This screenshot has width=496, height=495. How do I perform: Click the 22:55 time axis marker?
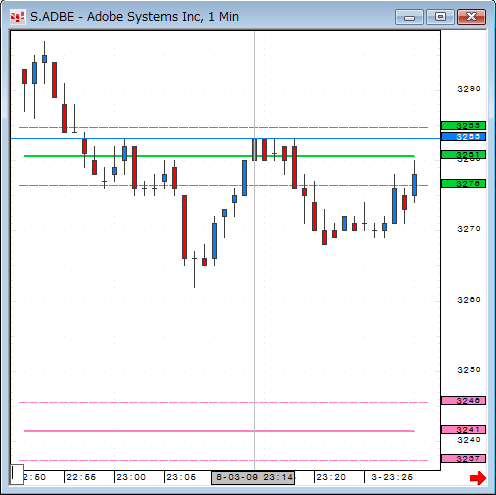coord(81,477)
